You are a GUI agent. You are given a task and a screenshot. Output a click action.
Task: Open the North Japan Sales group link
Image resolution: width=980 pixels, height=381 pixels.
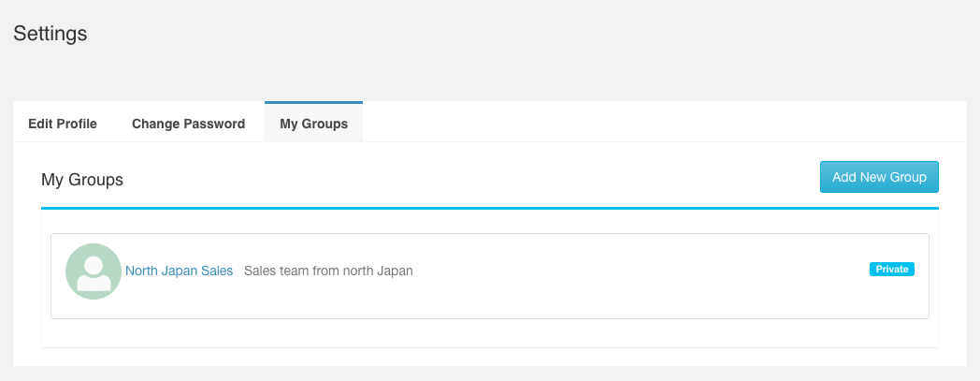179,271
